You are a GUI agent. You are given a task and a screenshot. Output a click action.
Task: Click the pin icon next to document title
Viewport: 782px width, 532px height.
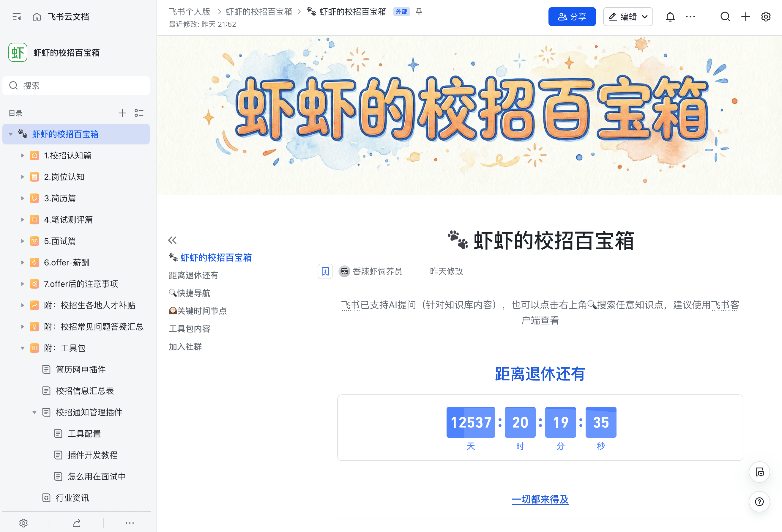pyautogui.click(x=419, y=11)
